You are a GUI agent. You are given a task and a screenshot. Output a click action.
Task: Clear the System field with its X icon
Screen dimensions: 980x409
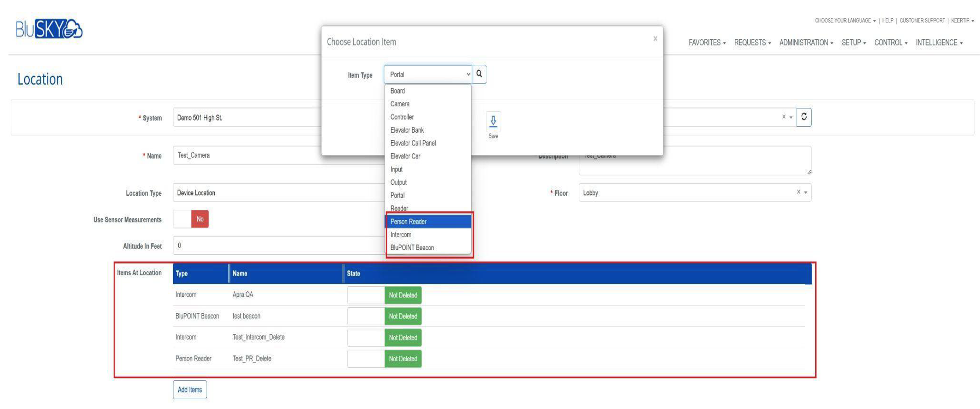coord(784,117)
